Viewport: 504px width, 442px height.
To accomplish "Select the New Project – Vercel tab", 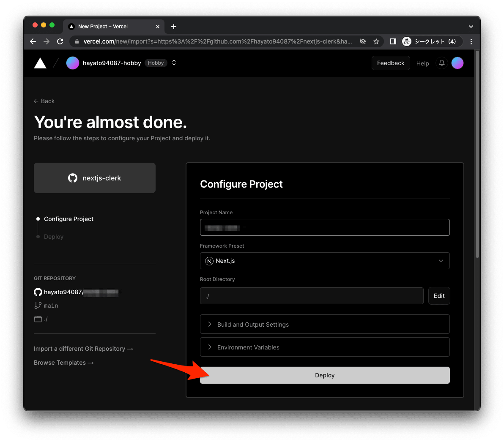I will pos(114,27).
